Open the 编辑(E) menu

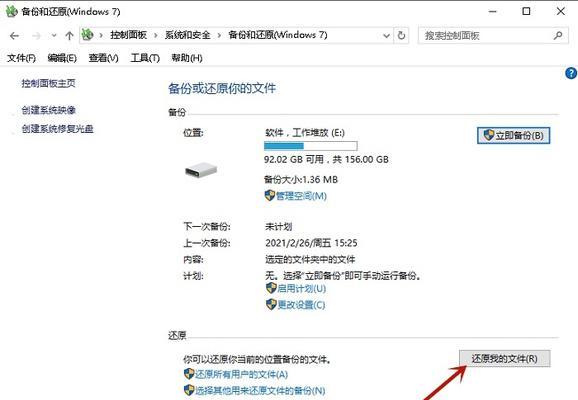(x=62, y=58)
